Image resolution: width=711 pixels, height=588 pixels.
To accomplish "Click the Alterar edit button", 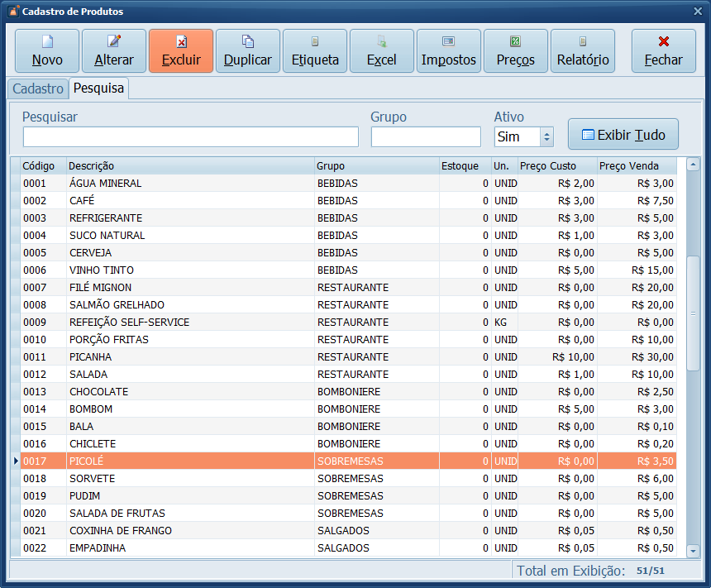I will [114, 51].
